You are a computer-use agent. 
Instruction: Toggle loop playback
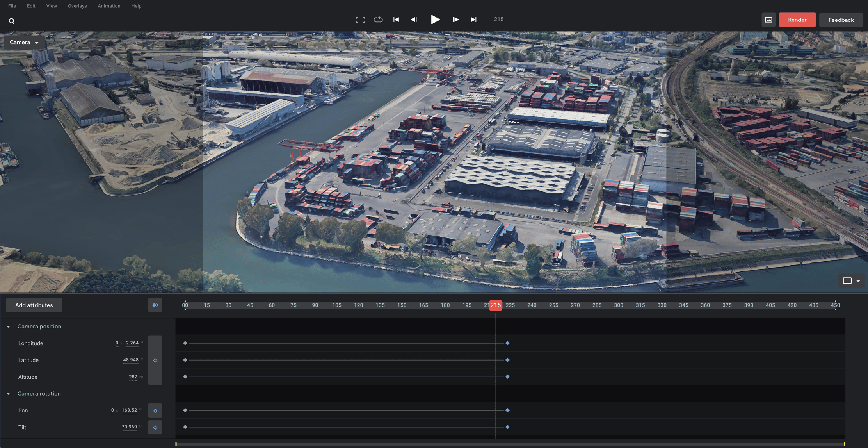(x=378, y=19)
